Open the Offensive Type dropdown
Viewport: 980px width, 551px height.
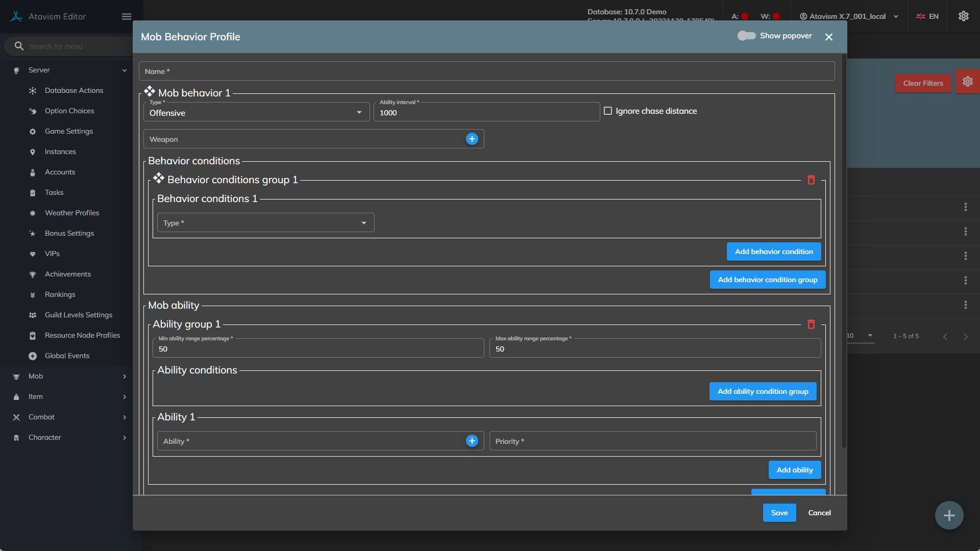tap(256, 112)
